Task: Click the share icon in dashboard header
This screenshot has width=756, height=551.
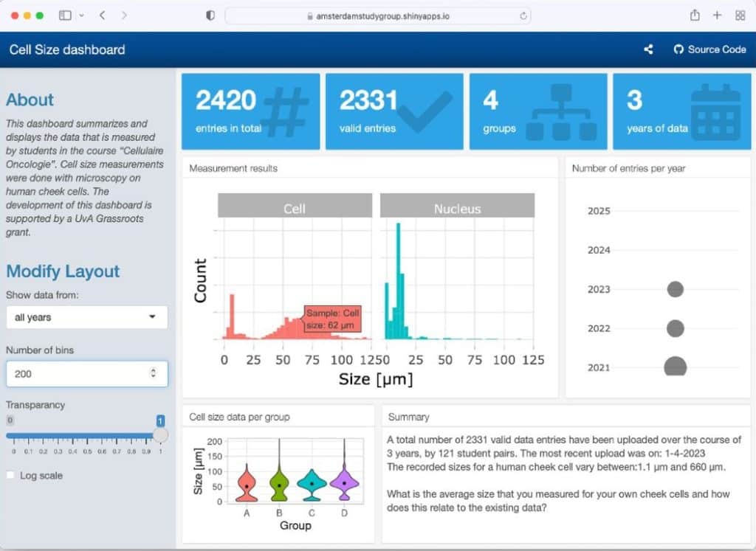Action: (x=648, y=49)
